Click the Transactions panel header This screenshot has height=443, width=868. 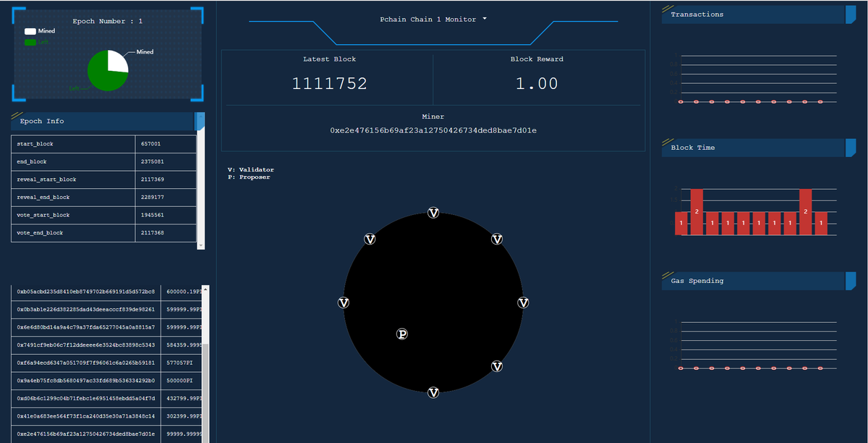click(x=758, y=14)
